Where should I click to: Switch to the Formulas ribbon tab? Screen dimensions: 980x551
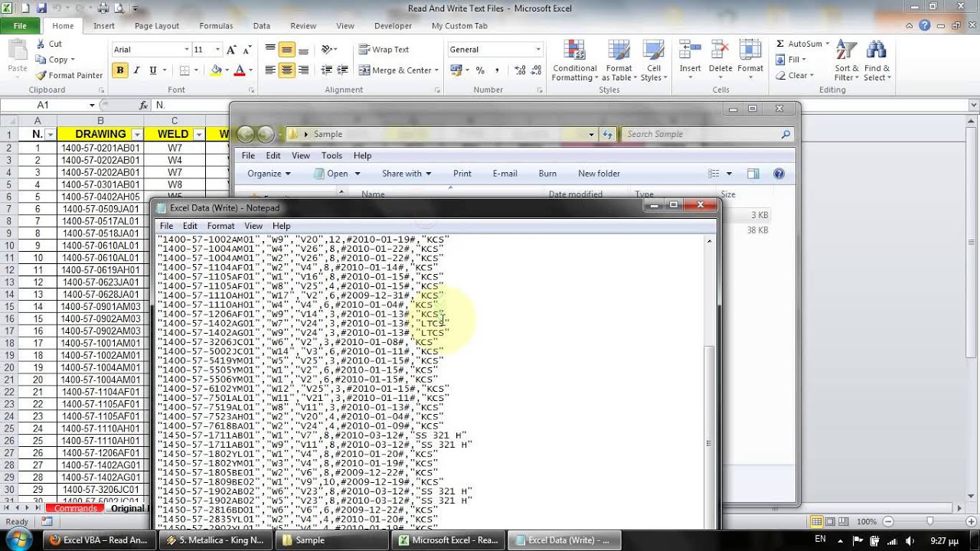[216, 25]
